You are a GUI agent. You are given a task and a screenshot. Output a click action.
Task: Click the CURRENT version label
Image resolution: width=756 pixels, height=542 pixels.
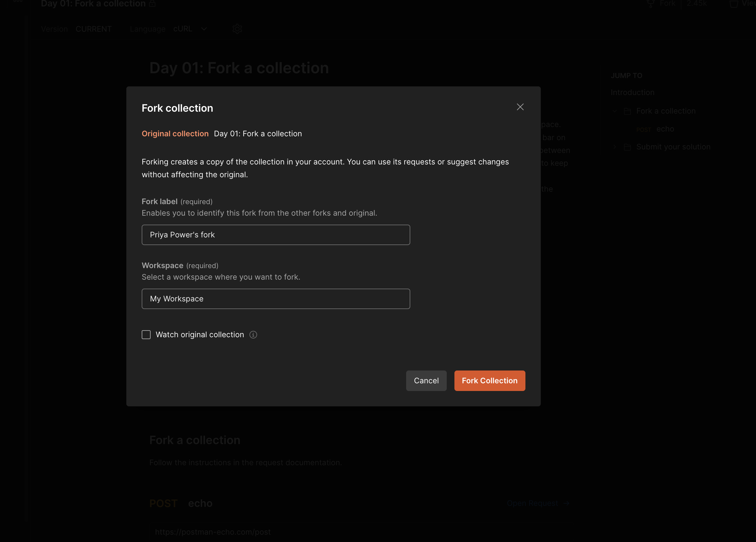pos(94,29)
